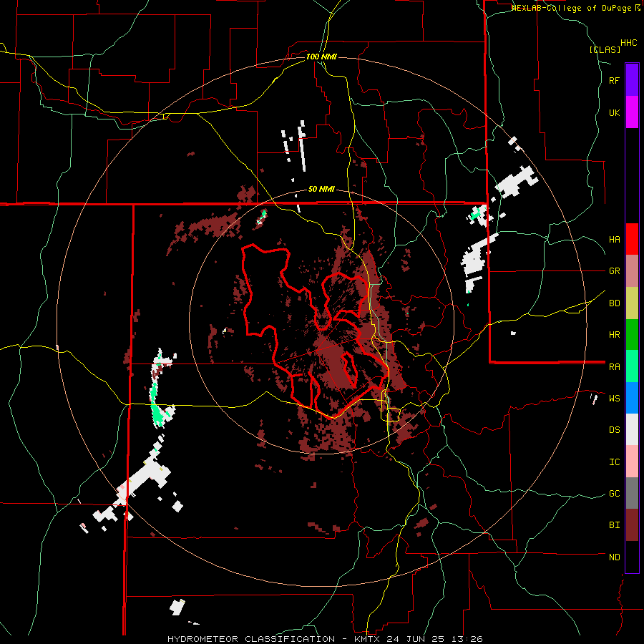Viewport: 644px width, 644px height.
Task: Click the BI brown legend swatch
Action: (x=632, y=525)
